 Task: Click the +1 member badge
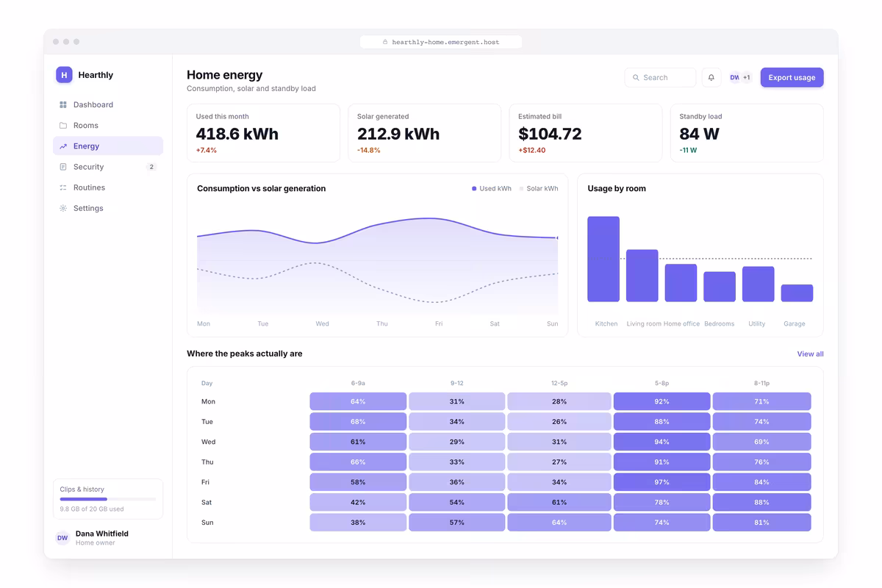pos(747,77)
